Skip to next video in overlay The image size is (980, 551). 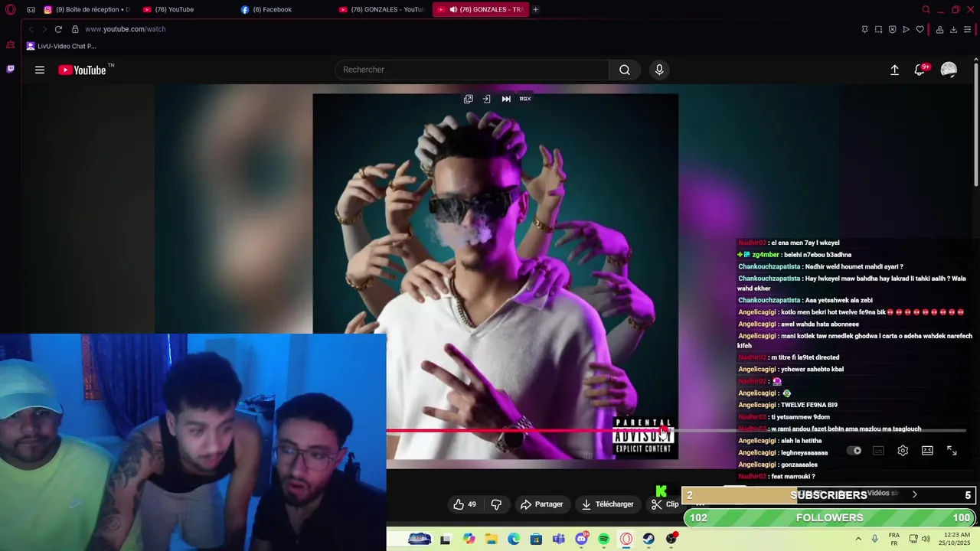point(506,99)
